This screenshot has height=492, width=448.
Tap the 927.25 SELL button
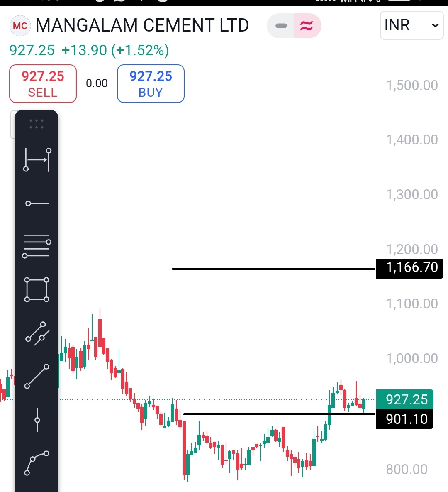[x=43, y=84]
